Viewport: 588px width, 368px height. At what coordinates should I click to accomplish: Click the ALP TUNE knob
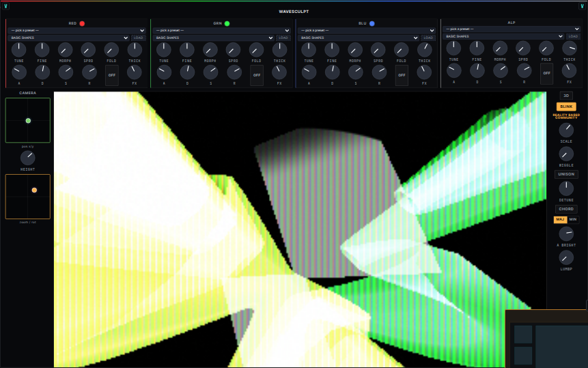click(x=453, y=48)
